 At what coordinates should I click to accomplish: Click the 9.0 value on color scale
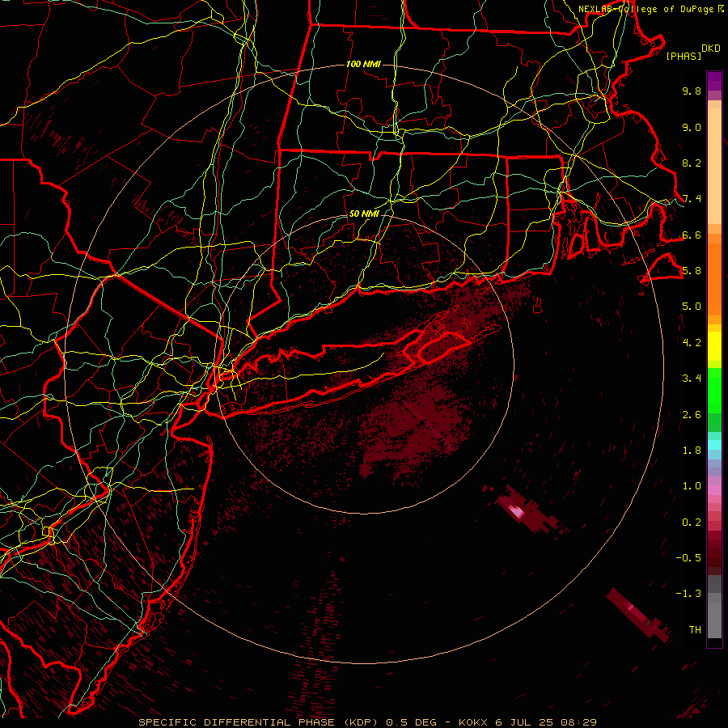[692, 127]
